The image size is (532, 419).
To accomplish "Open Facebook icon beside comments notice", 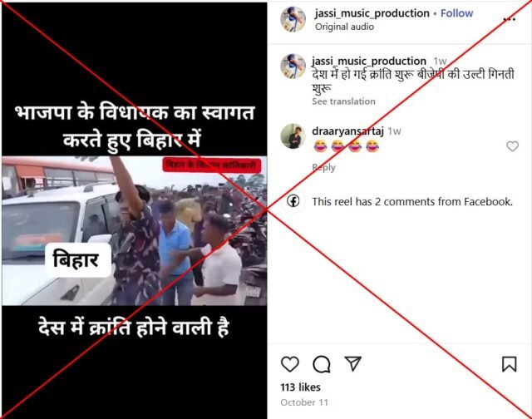I will click(293, 201).
